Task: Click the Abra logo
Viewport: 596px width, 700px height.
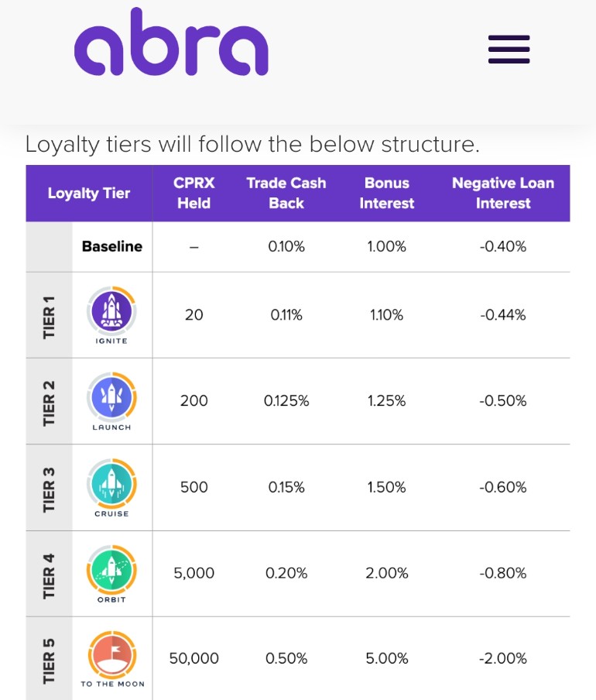Action: click(x=171, y=42)
